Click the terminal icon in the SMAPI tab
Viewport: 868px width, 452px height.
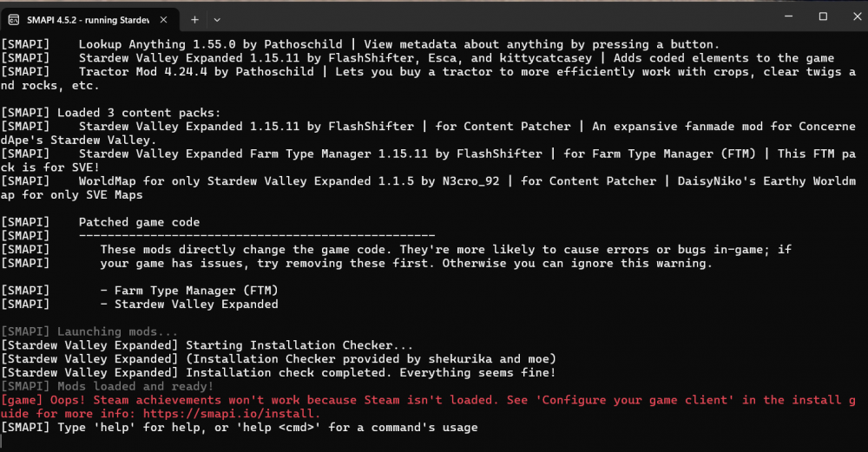point(14,20)
